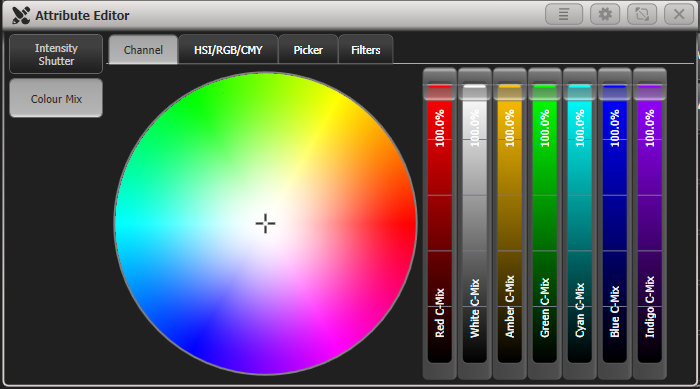The height and width of the screenshot is (389, 700).
Task: Click the 'Red C-Mix' label text
Action: [440, 313]
